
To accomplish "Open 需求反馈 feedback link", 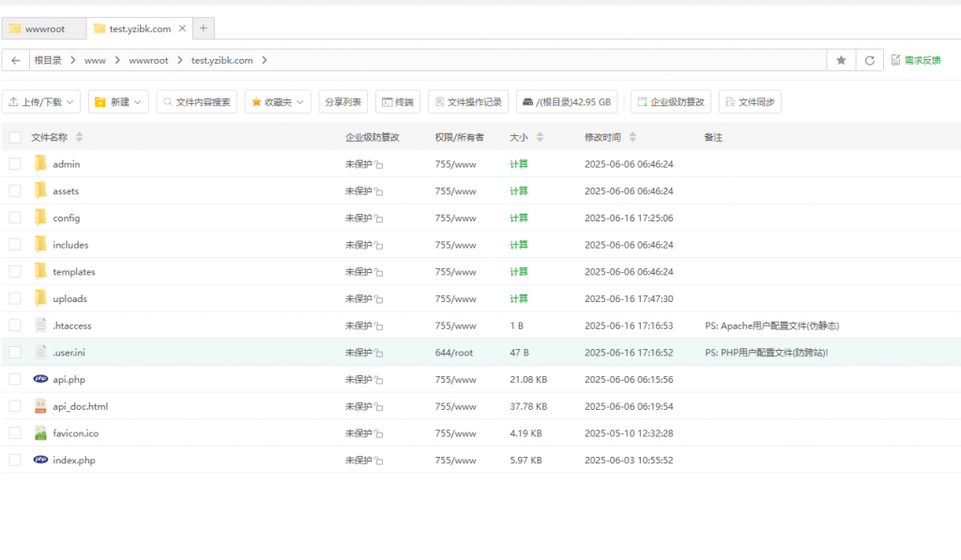I will pos(916,60).
